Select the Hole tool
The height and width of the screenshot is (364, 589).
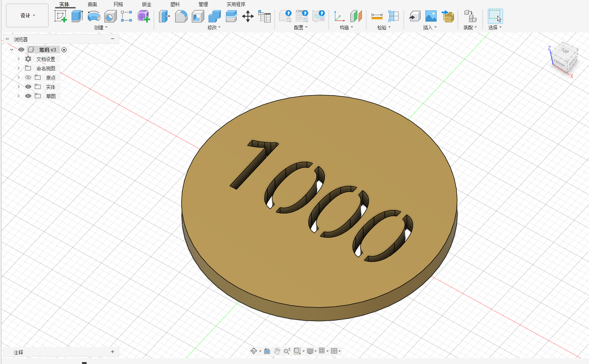pos(111,16)
